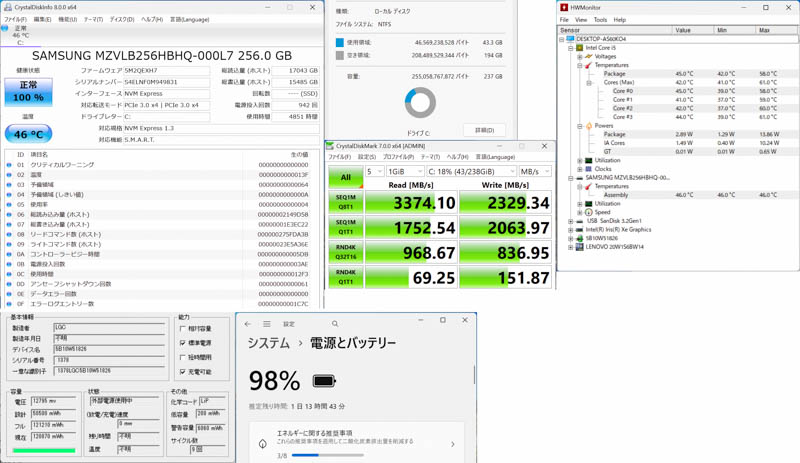Open the MB/s unit dropdown
This screenshot has height=463, width=800.
pos(535,172)
